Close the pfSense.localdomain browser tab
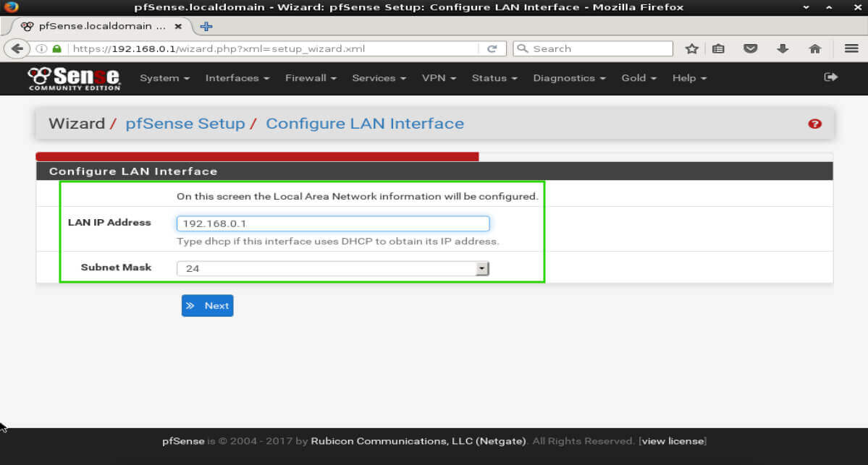This screenshot has width=868, height=465. click(x=178, y=26)
